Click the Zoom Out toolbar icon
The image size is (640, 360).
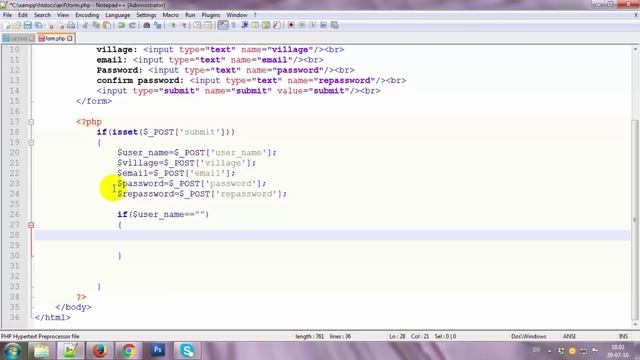pos(184,25)
